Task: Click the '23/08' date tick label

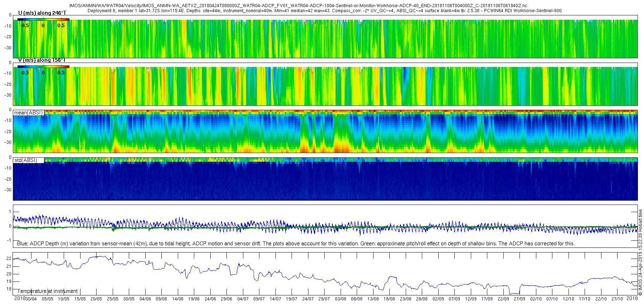Action: coord(406,299)
